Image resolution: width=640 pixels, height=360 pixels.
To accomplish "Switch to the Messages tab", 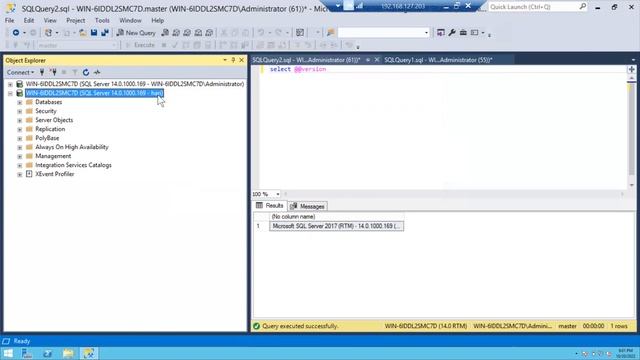I will coord(308,206).
